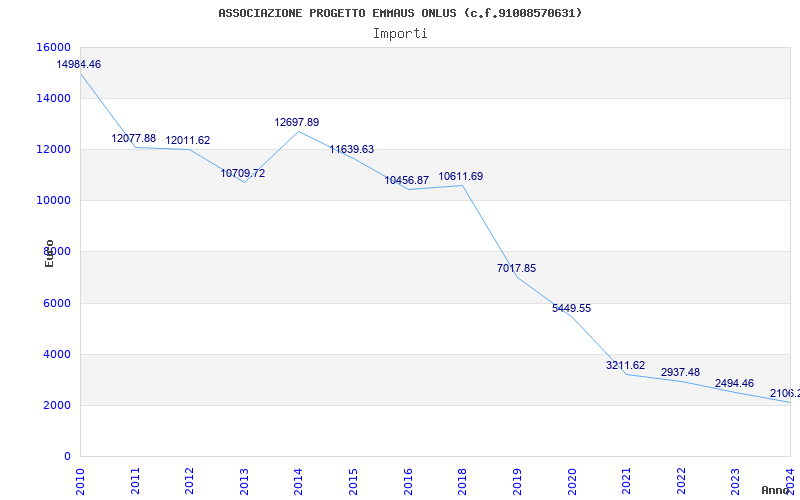Select the 2494.46 data label
Image resolution: width=800 pixels, height=500 pixels.
[x=734, y=384]
